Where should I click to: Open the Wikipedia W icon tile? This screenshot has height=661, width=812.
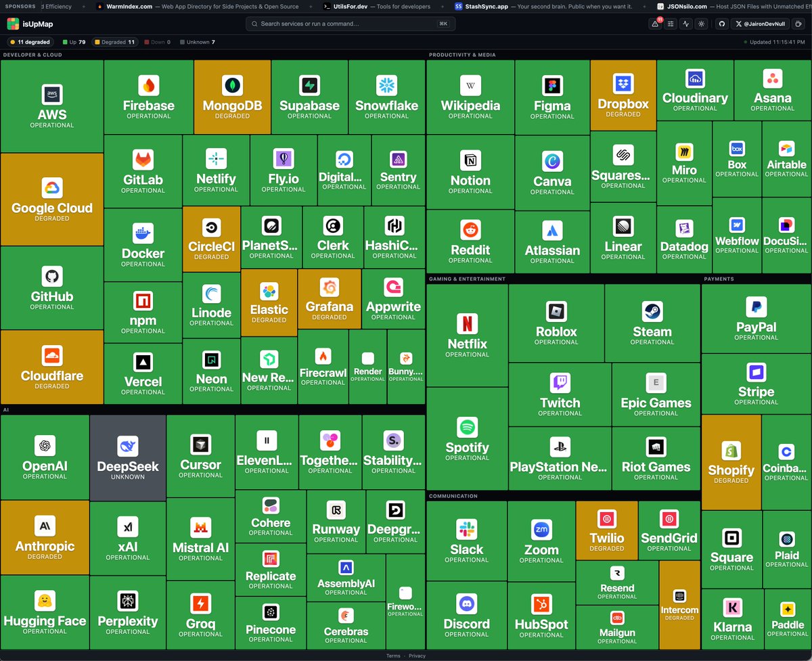[x=470, y=85]
